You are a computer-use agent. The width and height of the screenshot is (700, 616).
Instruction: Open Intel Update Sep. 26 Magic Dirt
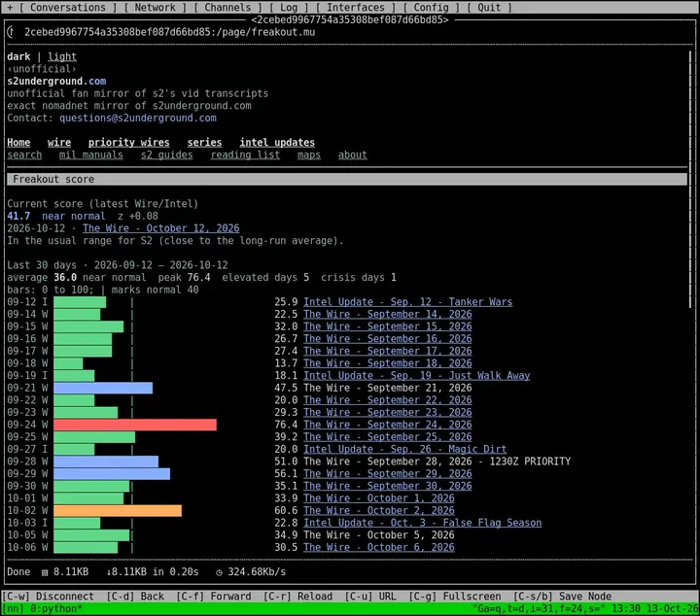point(404,449)
